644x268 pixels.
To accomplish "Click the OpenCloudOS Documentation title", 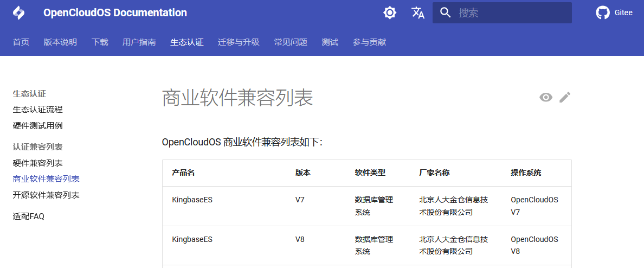I will (x=115, y=12).
